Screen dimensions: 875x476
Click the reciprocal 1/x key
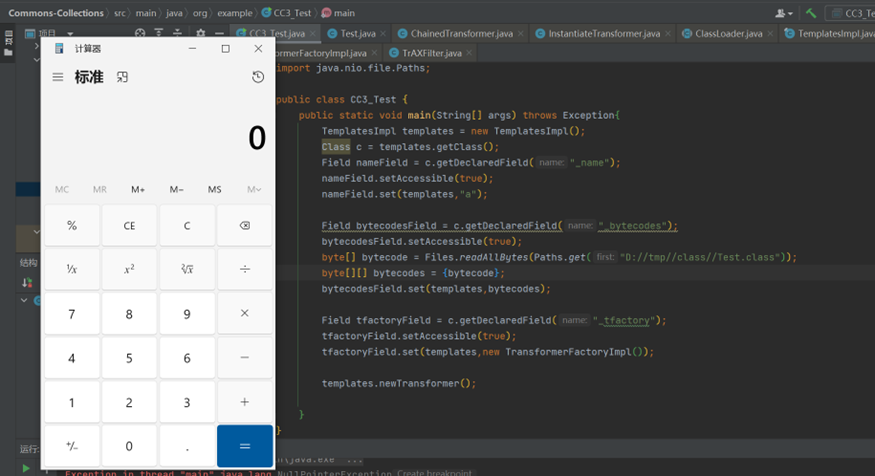(72, 269)
